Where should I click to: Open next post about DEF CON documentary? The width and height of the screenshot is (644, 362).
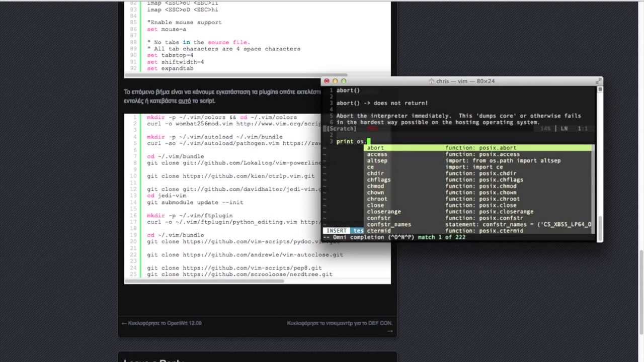[x=340, y=326]
